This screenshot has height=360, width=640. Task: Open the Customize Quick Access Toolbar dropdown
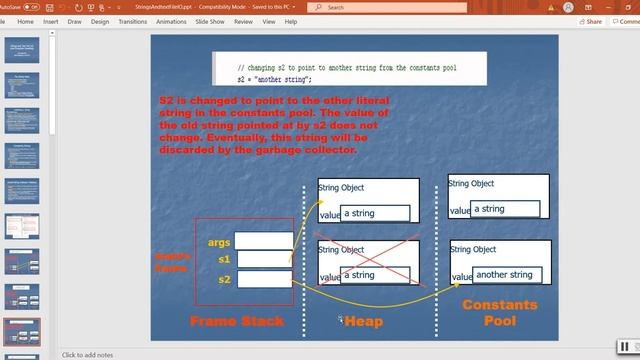pos(119,7)
